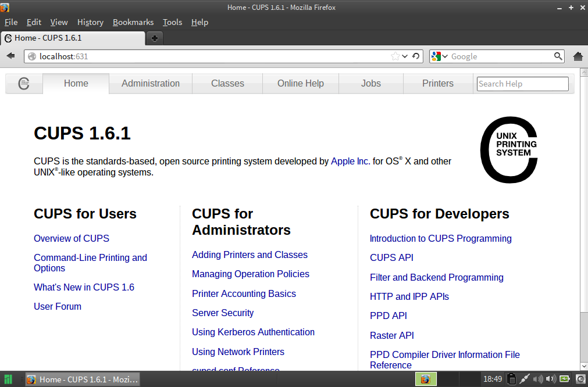Bookmark this page with the star icon
This screenshot has height=387, width=588.
point(395,56)
